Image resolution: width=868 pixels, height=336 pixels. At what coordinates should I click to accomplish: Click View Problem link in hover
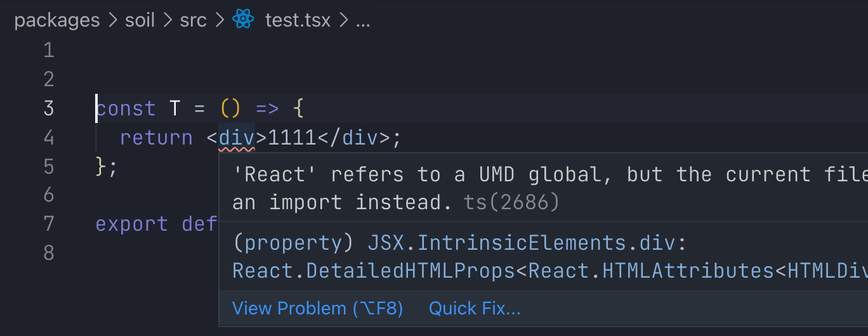[317, 309]
